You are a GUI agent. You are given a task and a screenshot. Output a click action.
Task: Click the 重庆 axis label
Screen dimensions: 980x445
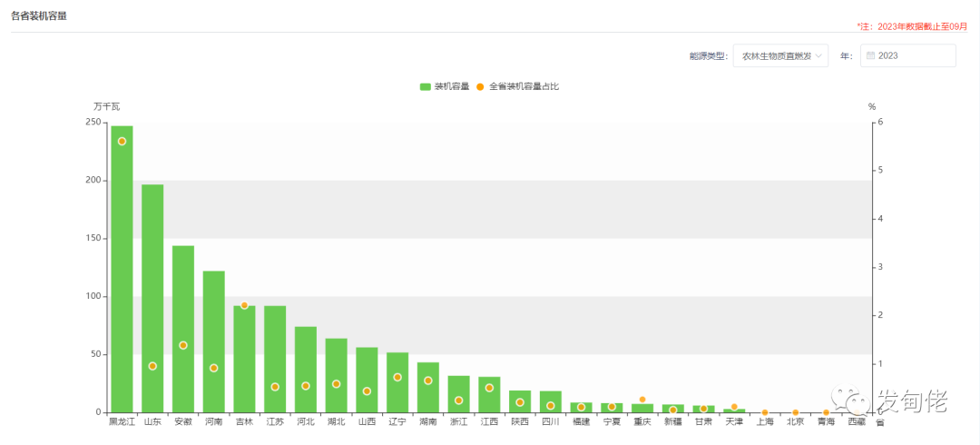pyautogui.click(x=642, y=422)
